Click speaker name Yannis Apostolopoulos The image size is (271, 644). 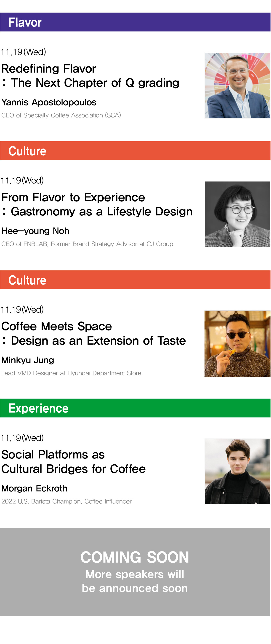[x=49, y=102]
